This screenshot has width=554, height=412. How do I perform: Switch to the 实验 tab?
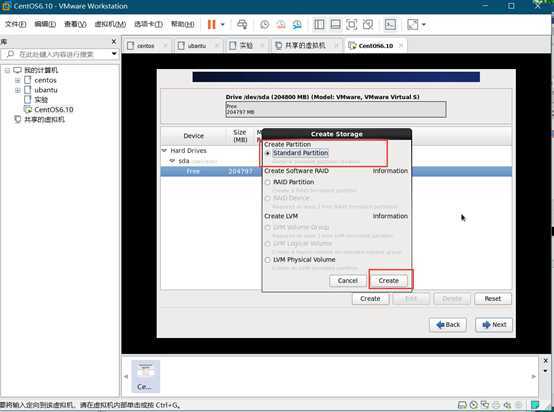click(246, 46)
